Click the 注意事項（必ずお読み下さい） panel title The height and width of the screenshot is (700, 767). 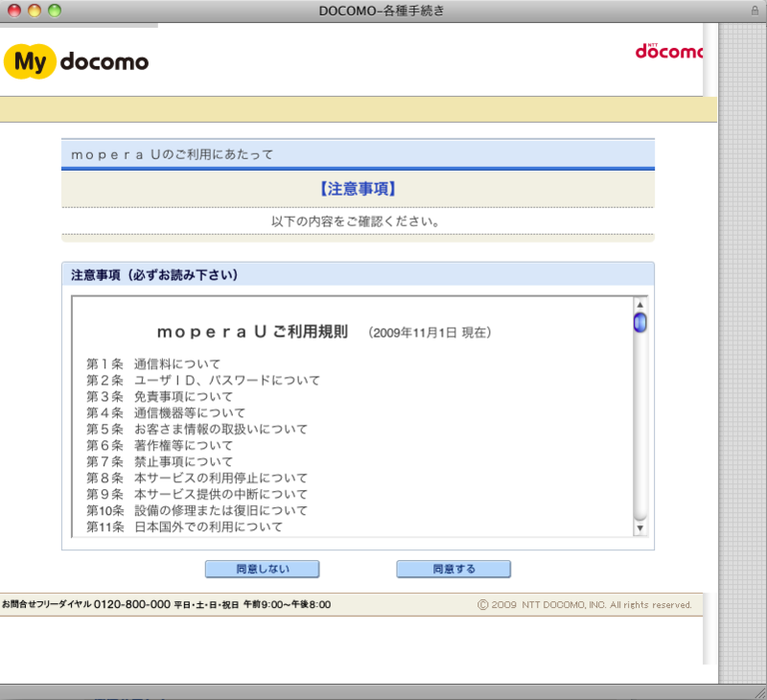click(x=154, y=275)
